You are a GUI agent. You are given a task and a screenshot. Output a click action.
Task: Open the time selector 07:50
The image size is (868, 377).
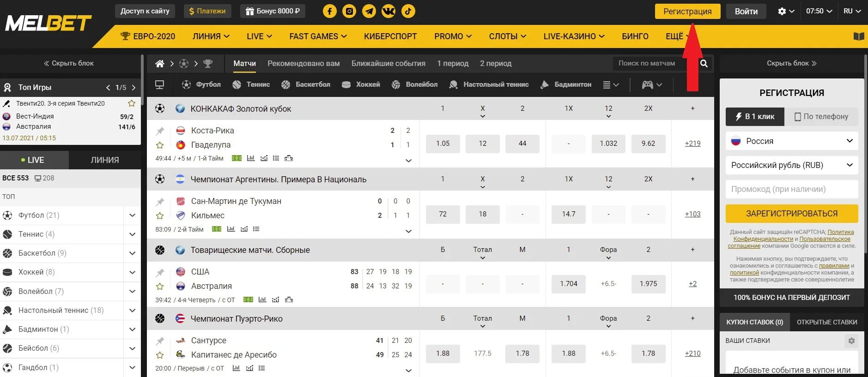(819, 11)
